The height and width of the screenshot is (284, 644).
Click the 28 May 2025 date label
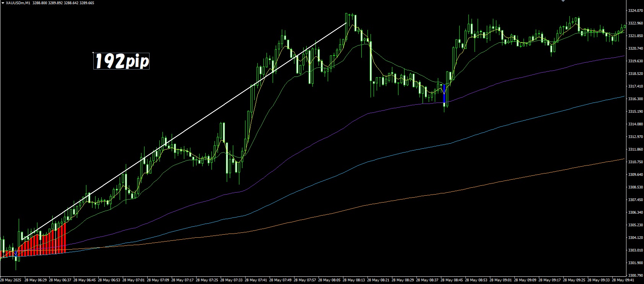click(x=11, y=280)
